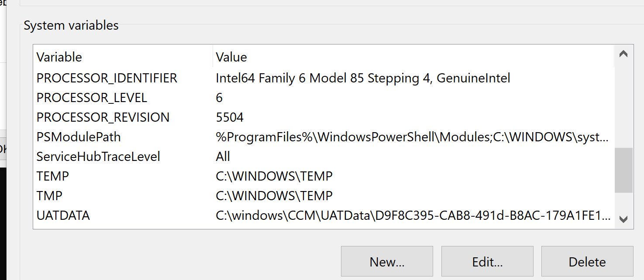Select the UATDATA variable row
Viewport: 644px width, 280px height.
pyautogui.click(x=63, y=215)
